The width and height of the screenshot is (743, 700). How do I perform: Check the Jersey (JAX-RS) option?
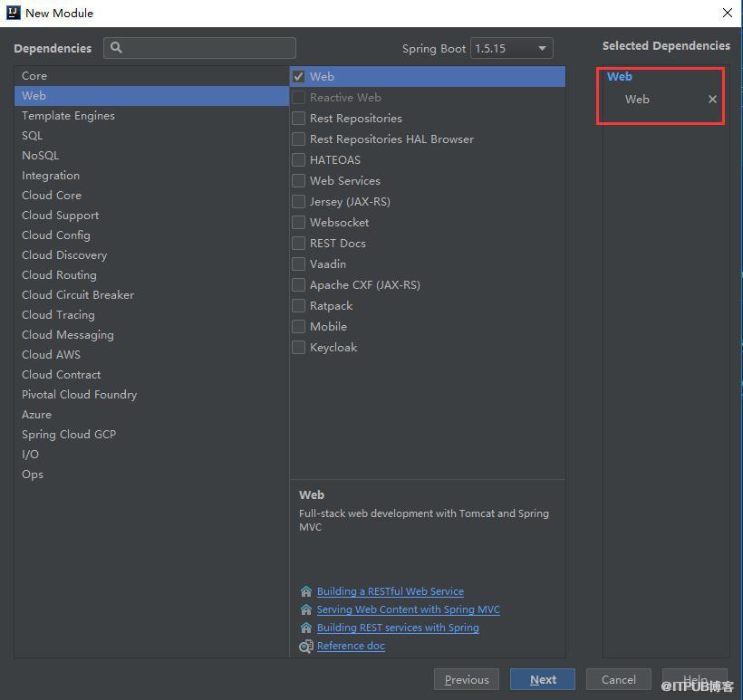click(x=298, y=202)
